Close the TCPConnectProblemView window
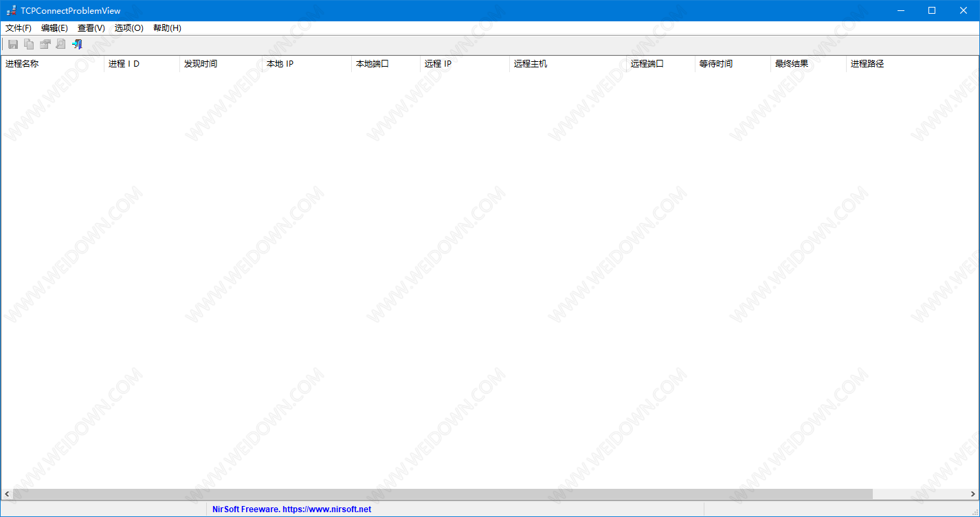Image resolution: width=980 pixels, height=517 pixels. [x=964, y=10]
